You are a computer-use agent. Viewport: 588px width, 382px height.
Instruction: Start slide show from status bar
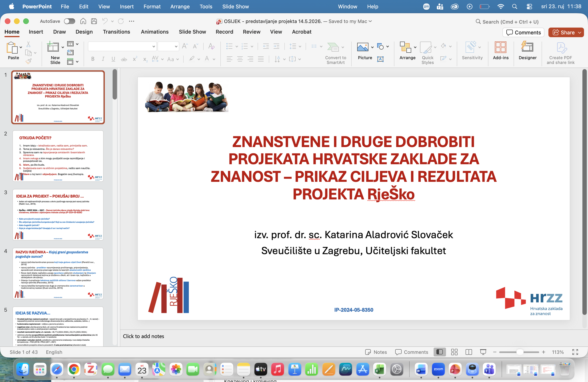483,352
